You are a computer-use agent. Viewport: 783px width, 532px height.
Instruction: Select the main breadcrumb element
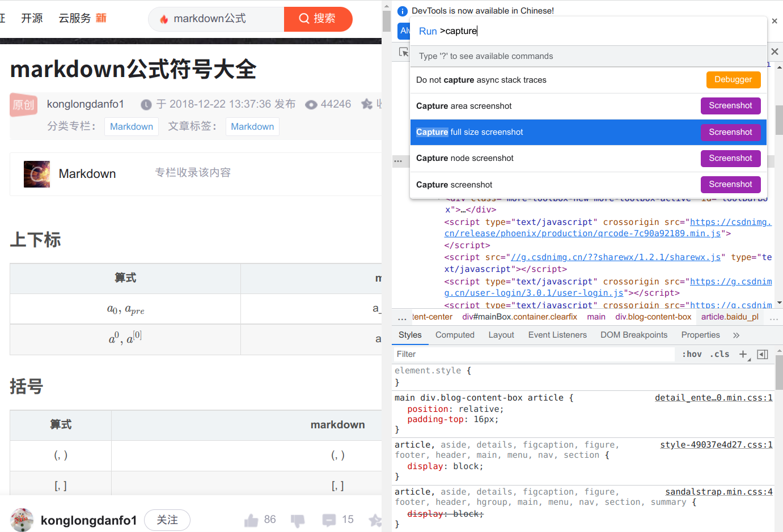[x=596, y=317]
